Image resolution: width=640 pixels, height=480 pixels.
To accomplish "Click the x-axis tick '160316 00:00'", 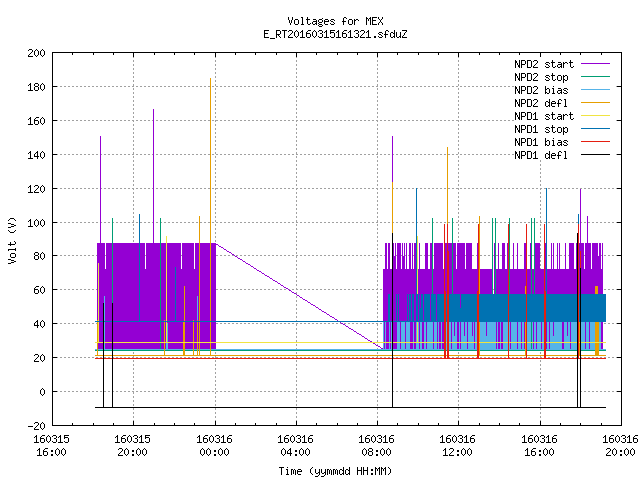I will coord(214,446).
